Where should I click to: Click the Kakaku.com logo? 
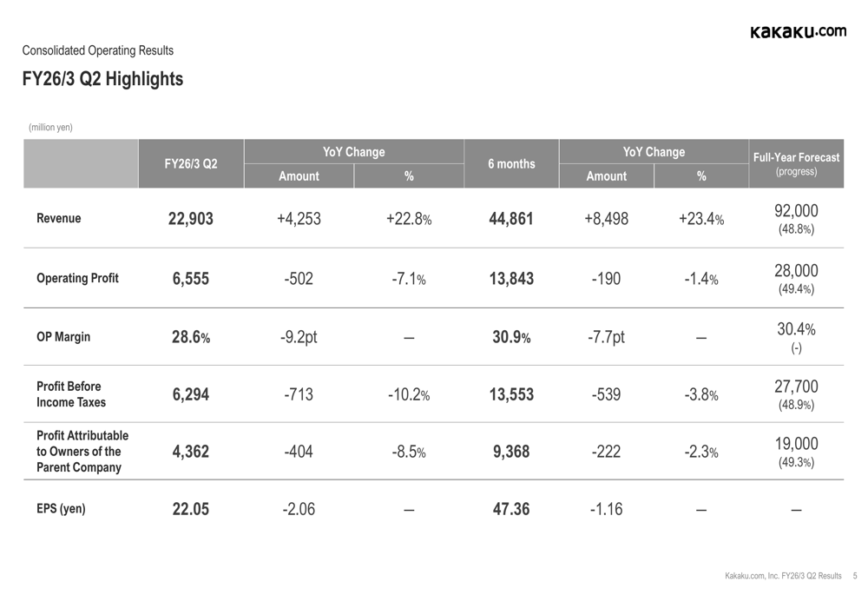pyautogui.click(x=798, y=32)
